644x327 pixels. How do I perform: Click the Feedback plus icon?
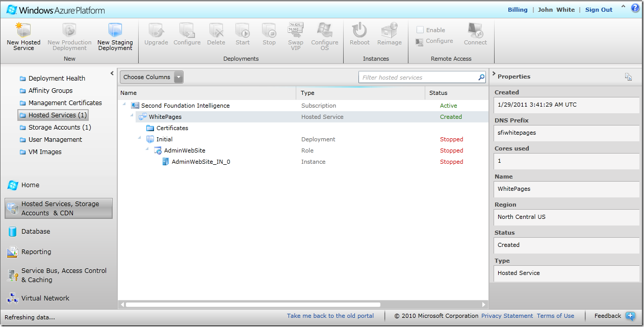click(x=630, y=316)
